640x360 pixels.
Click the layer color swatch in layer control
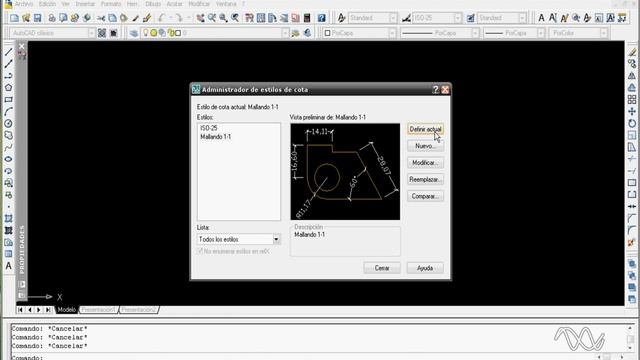pos(178,33)
